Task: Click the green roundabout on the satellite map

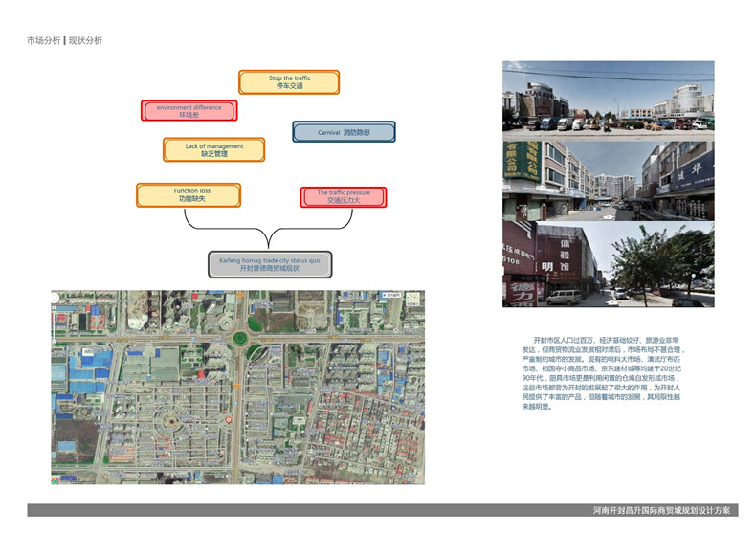Action: tap(238, 337)
